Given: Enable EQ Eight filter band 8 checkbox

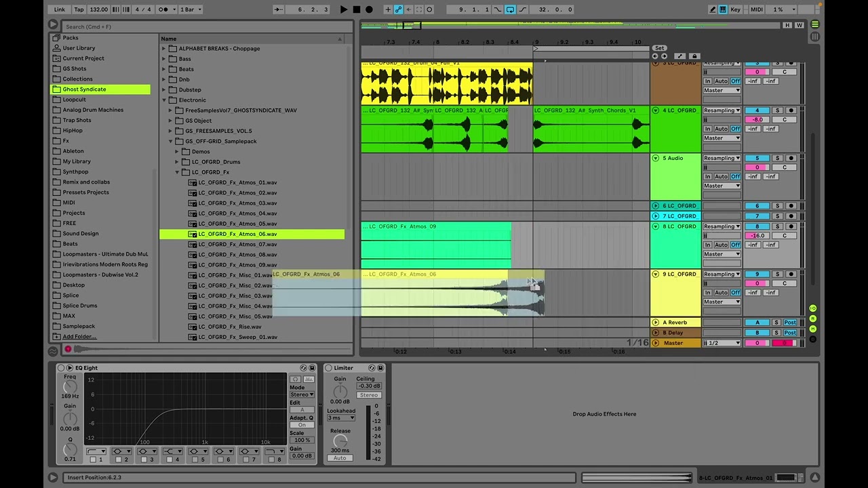Looking at the screenshot, I should click(x=271, y=460).
